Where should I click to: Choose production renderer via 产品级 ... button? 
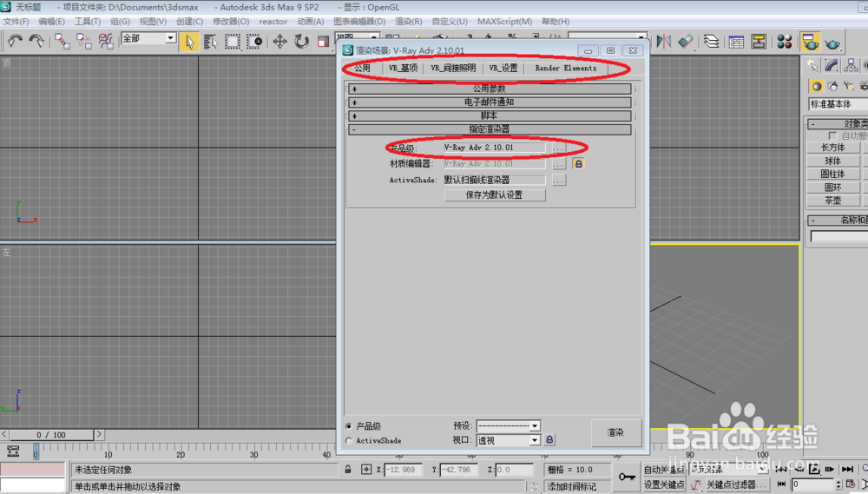[558, 148]
